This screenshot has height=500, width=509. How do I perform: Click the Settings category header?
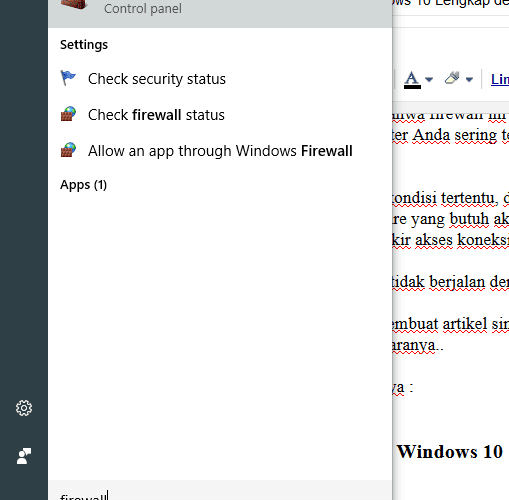tap(84, 45)
